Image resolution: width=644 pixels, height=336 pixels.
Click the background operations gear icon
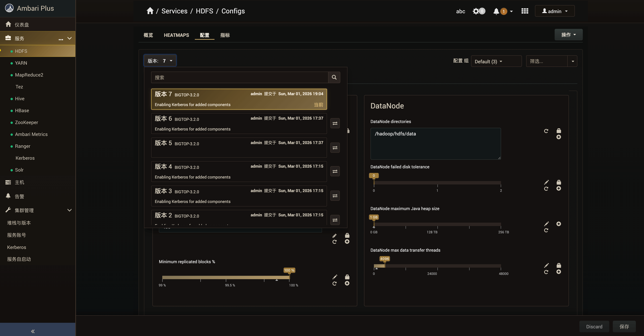click(476, 11)
